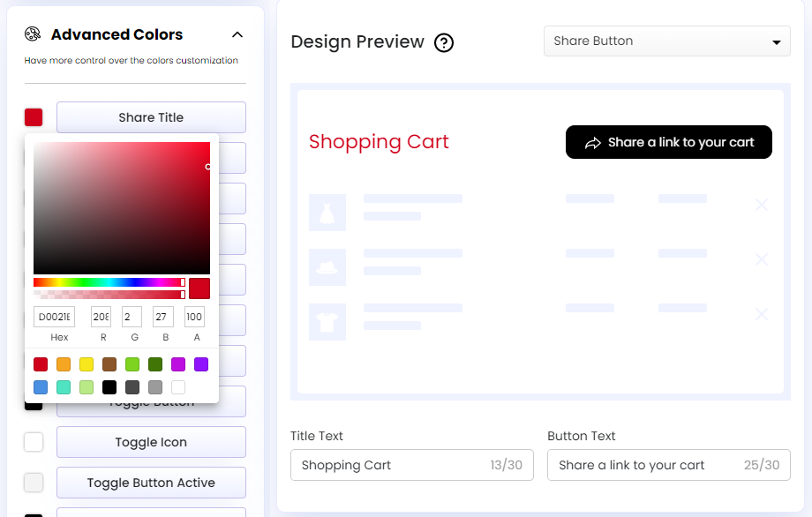Click the hue rainbow slider
Image resolution: width=812 pixels, height=517 pixels.
point(109,282)
